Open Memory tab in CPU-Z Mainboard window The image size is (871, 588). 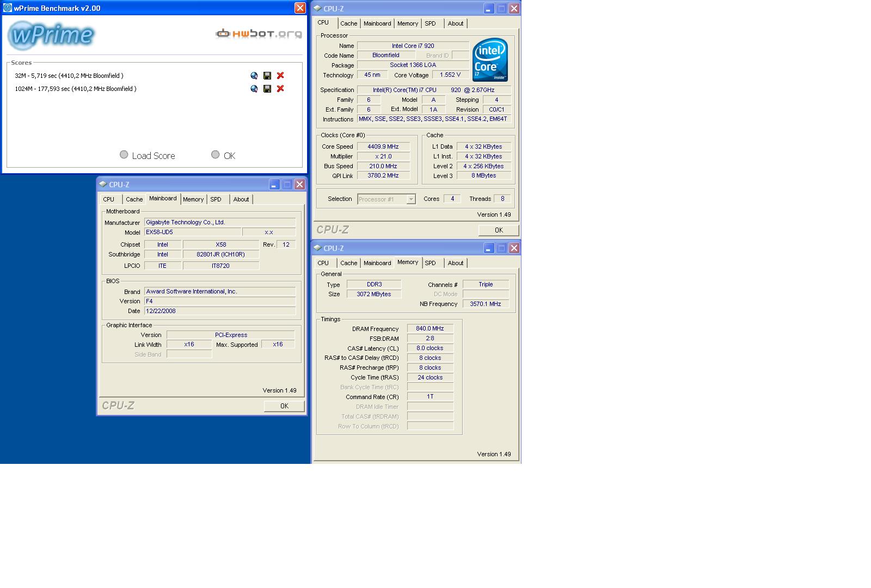(x=193, y=199)
